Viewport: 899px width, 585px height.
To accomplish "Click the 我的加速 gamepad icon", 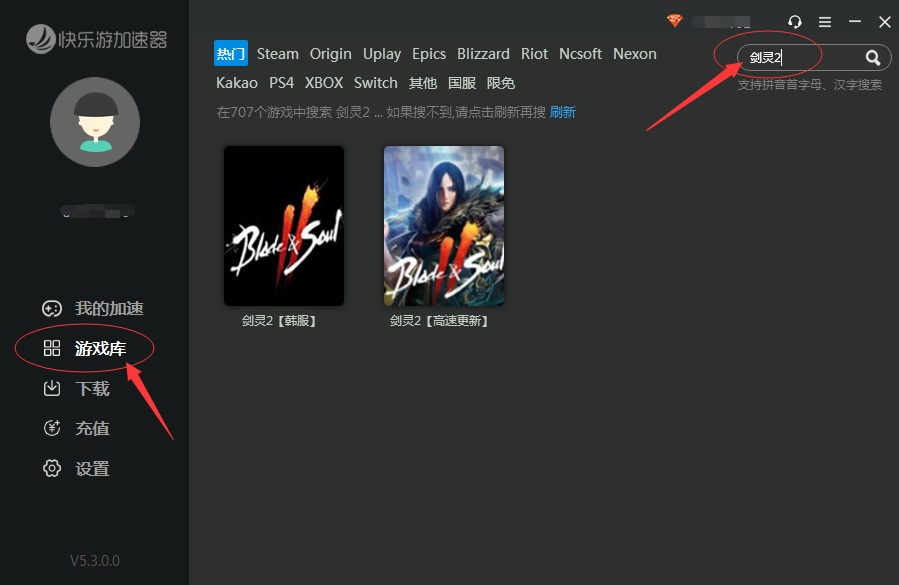I will [x=52, y=309].
